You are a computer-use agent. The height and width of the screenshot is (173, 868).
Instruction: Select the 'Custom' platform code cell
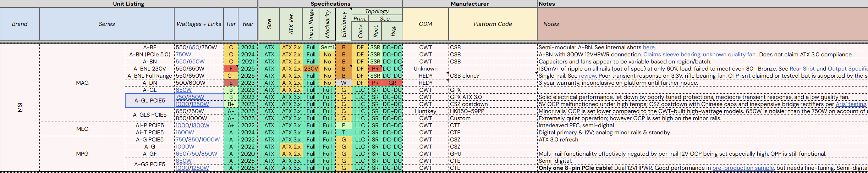click(493, 118)
